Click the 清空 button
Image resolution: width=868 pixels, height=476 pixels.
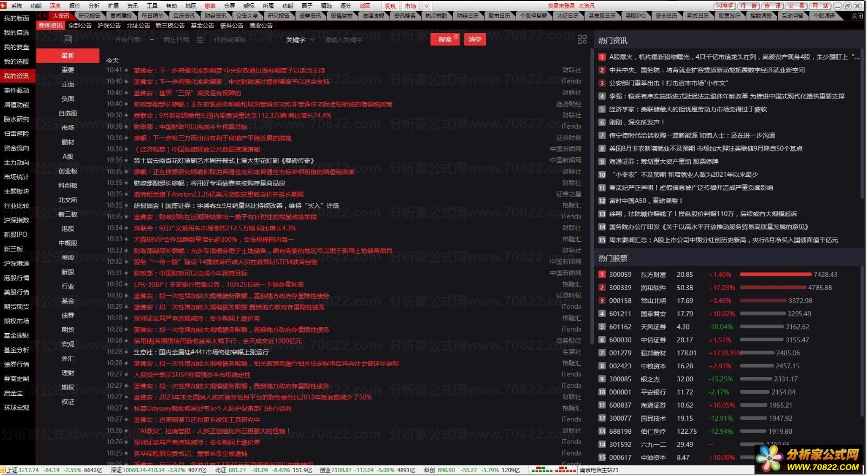[x=475, y=39]
